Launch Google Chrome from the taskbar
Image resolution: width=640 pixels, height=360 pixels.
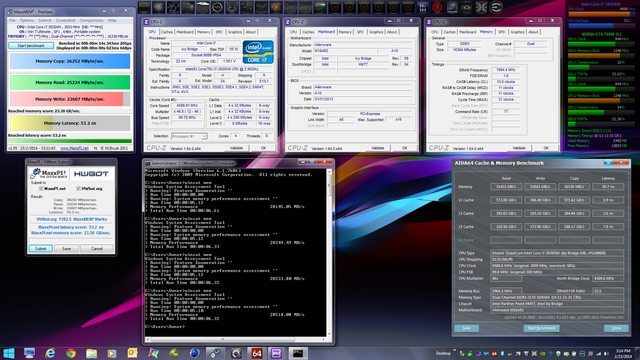tap(71, 353)
